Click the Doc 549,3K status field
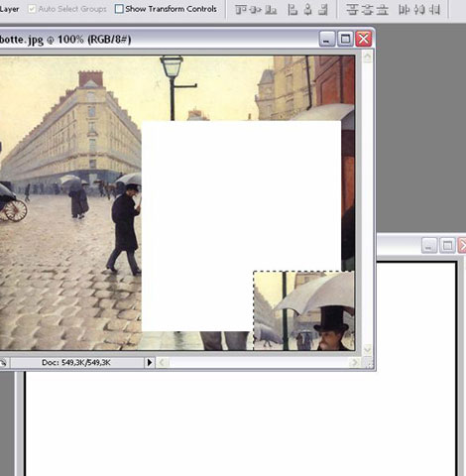 (x=76, y=363)
